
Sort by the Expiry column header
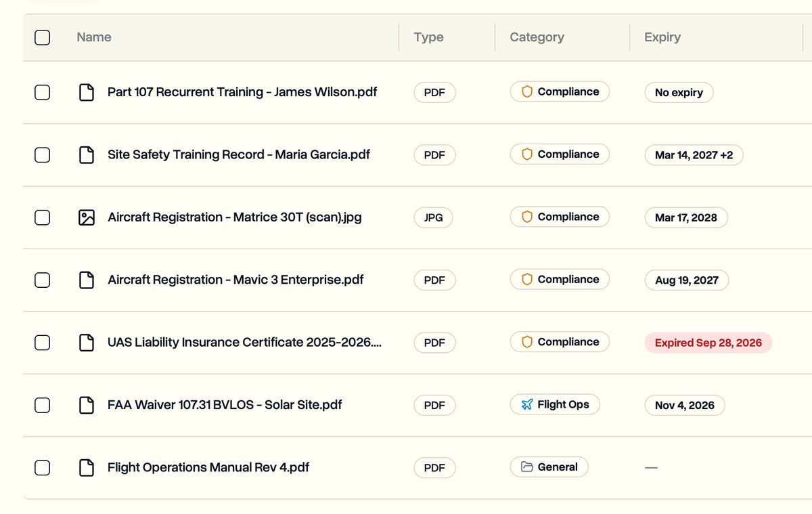coord(662,37)
